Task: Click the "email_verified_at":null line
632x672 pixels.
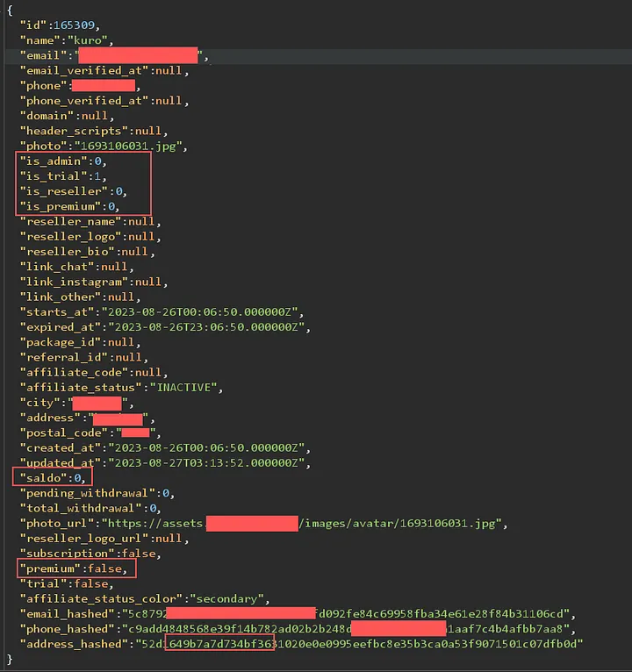Action: [104, 71]
